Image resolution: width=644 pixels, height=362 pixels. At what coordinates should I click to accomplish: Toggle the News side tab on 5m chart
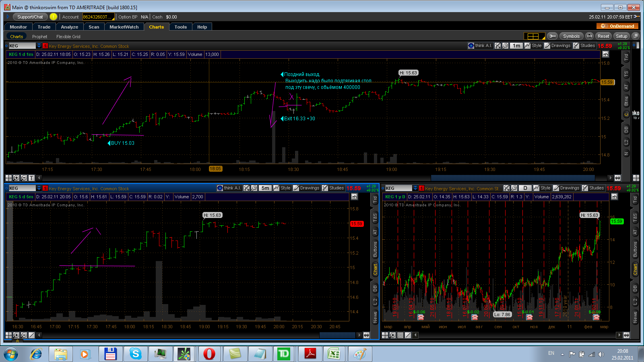pos(375,317)
